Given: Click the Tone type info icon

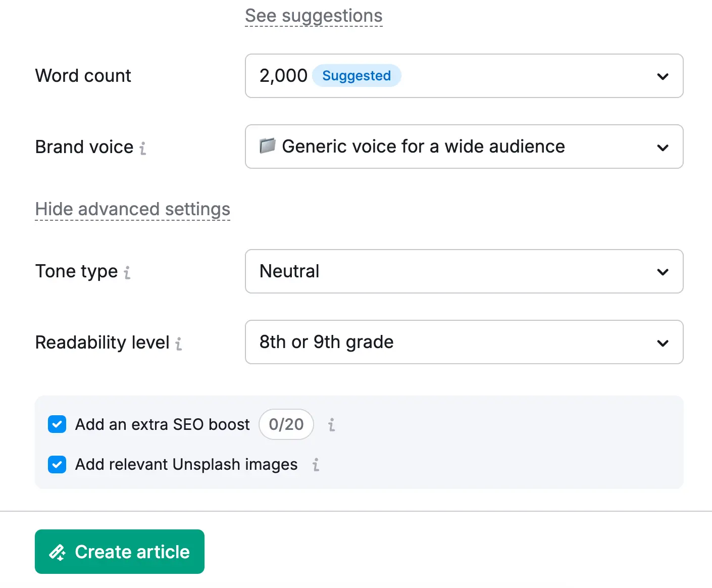Looking at the screenshot, I should (x=127, y=273).
